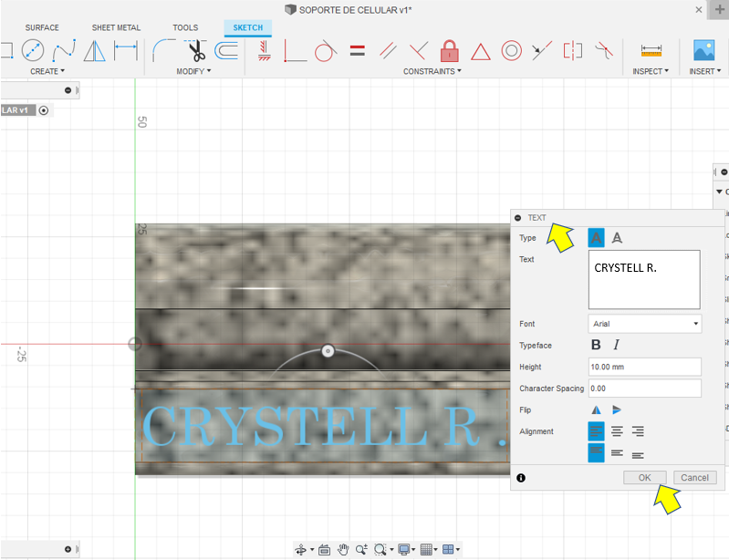Image resolution: width=729 pixels, height=560 pixels.
Task: Toggle bold typeface
Action: 596,345
